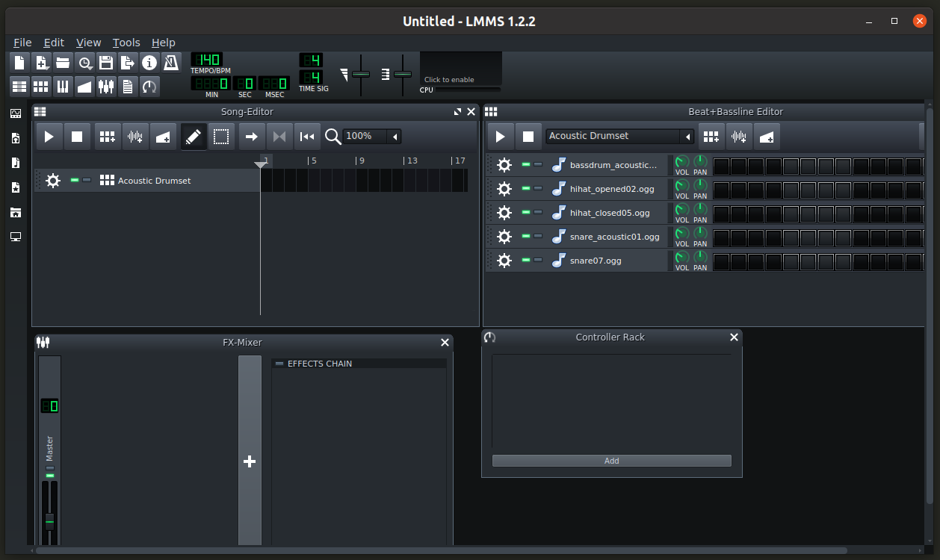Select draw mode pencil in Song-Editor

pos(193,137)
